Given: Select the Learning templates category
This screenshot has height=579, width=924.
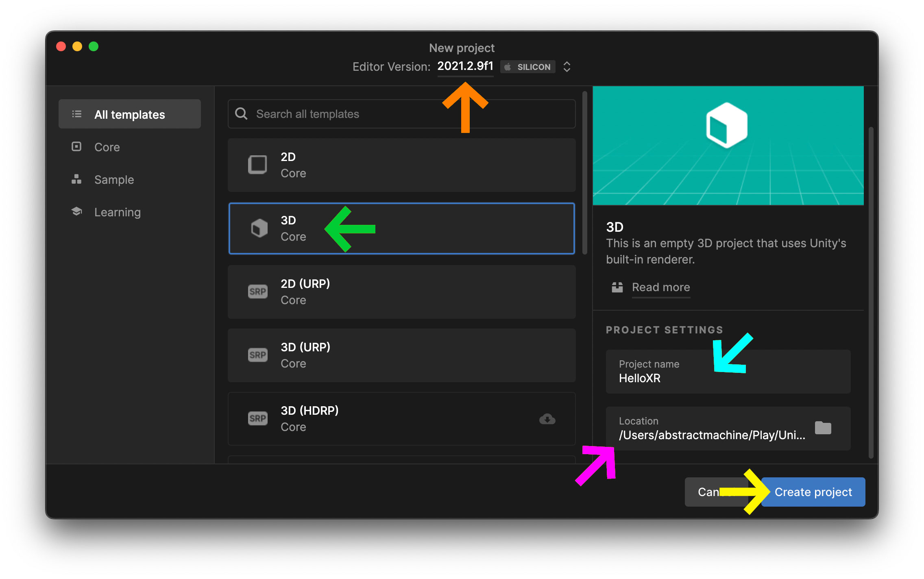Looking at the screenshot, I should [x=117, y=212].
